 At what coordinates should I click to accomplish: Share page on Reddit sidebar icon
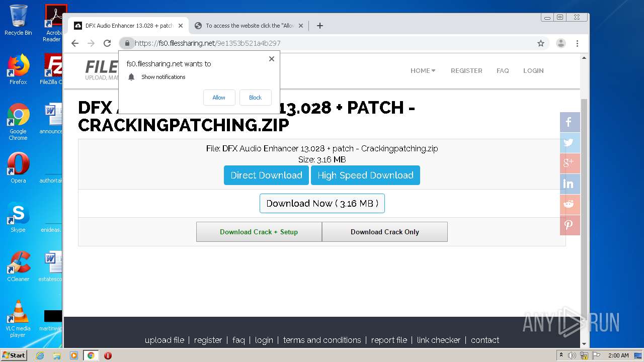(x=570, y=205)
